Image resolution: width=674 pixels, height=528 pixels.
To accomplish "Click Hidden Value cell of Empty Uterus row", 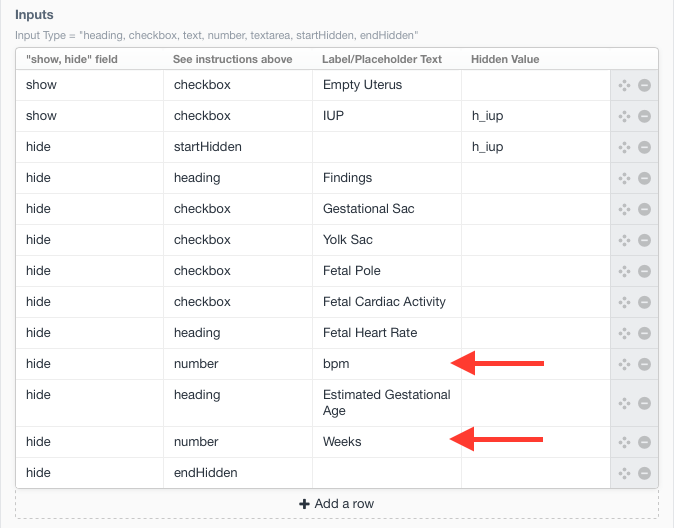I will (x=536, y=85).
